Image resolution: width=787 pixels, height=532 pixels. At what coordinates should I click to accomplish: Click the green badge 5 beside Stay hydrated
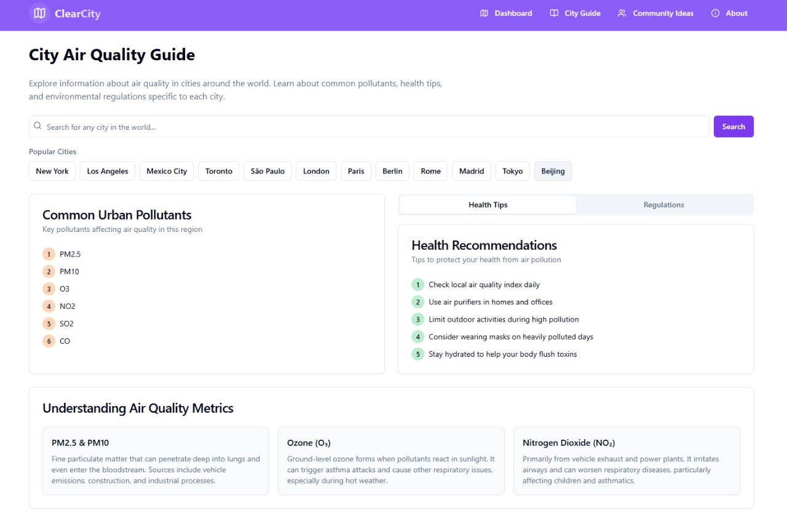(417, 354)
